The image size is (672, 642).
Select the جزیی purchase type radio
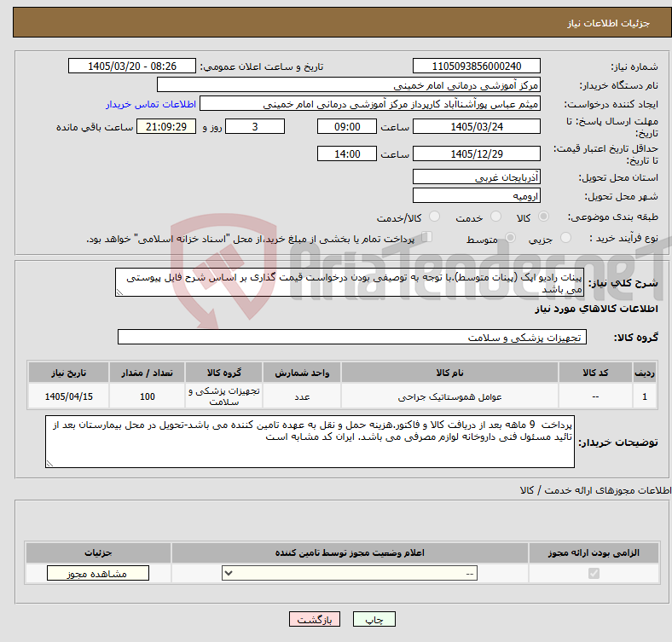pyautogui.click(x=565, y=238)
